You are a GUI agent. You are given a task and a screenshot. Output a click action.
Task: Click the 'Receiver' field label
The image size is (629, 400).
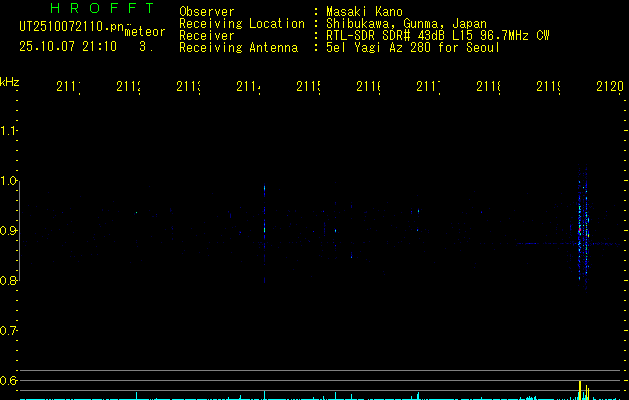click(x=207, y=36)
